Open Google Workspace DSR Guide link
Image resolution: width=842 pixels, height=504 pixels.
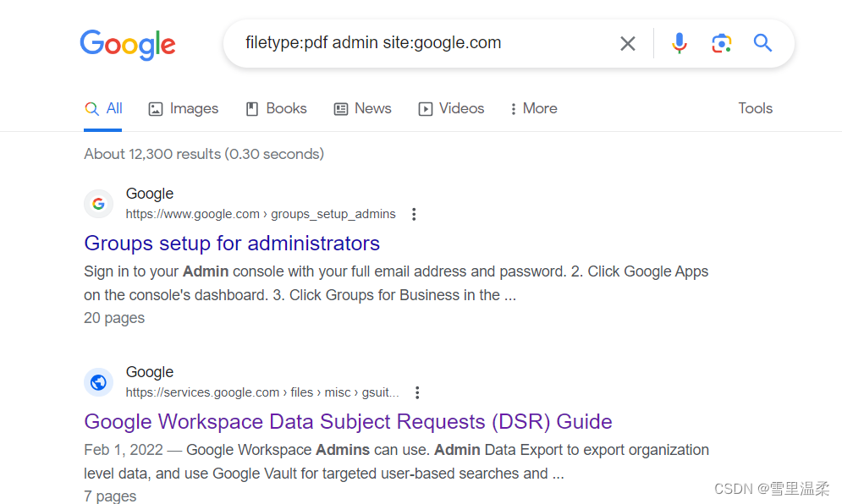pyautogui.click(x=348, y=421)
